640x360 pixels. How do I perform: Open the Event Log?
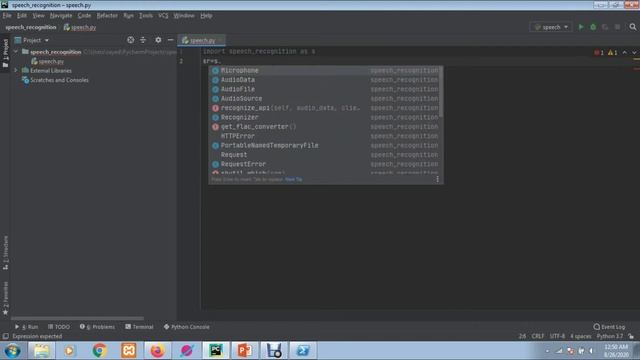[x=609, y=327]
